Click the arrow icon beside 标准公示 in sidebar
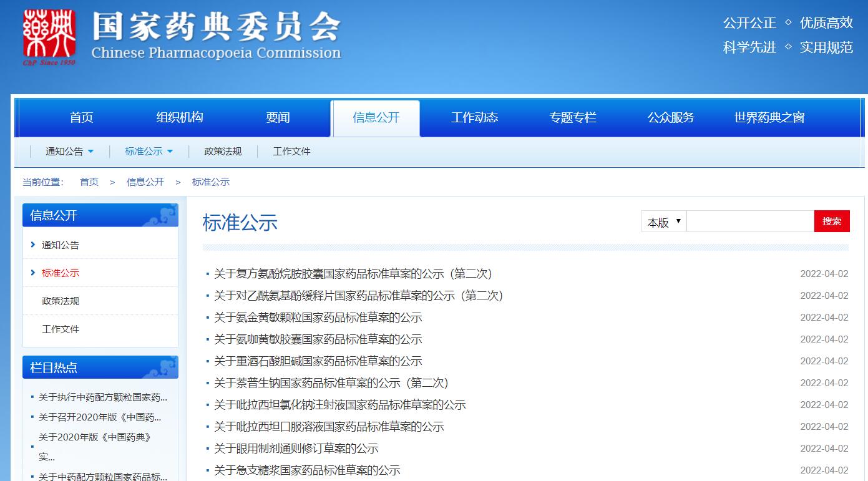The height and width of the screenshot is (481, 868). click(x=33, y=273)
